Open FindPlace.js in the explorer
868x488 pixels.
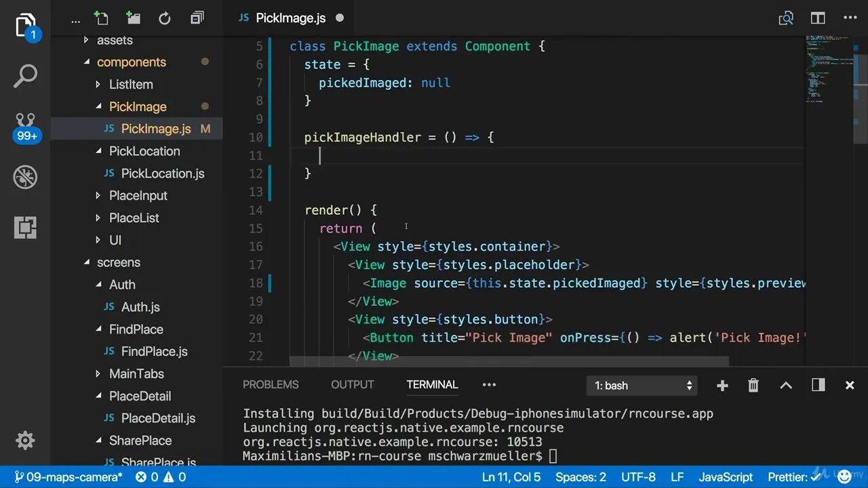click(155, 352)
